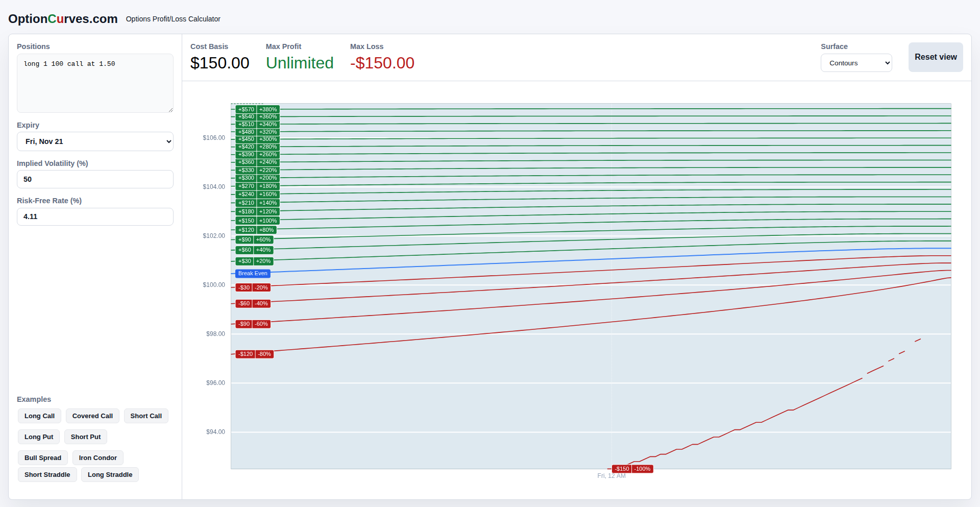Screen dimensions: 980x507
Task: Click the -$150 -100% contour label
Action: tap(632, 469)
